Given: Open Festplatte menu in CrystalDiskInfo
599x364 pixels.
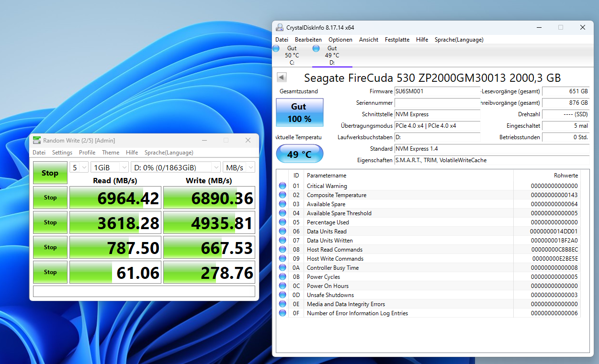Looking at the screenshot, I should click(x=397, y=40).
